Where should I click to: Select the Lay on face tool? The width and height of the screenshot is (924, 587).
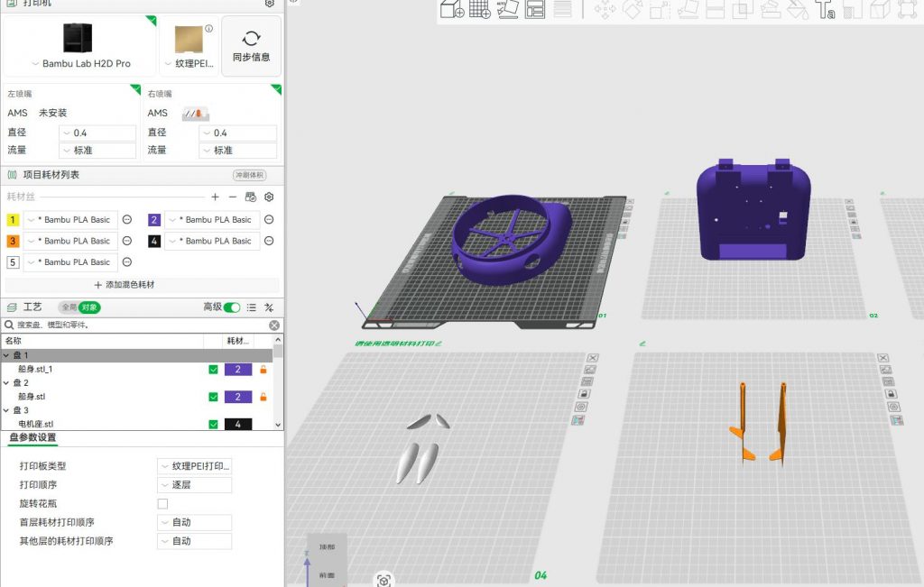688,9
